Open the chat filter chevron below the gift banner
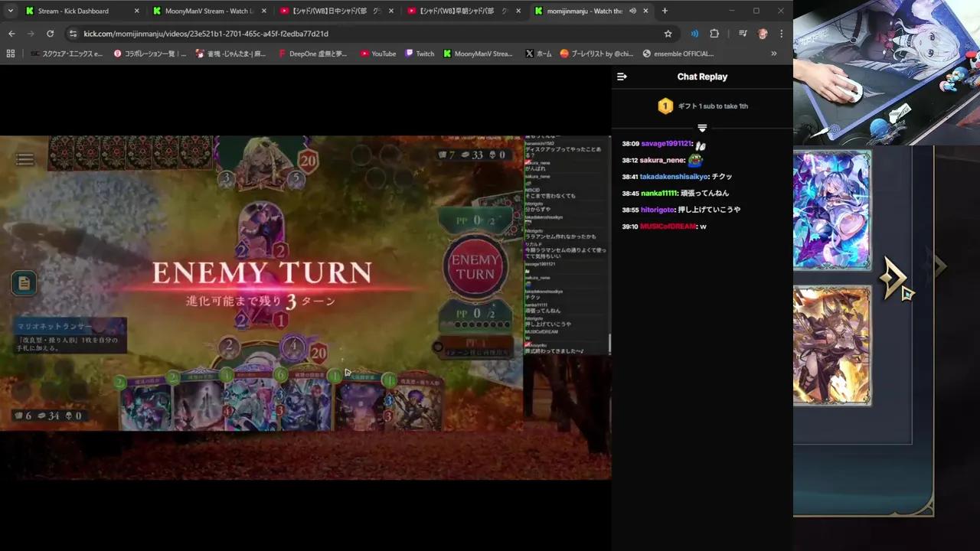The width and height of the screenshot is (980, 551). point(702,128)
